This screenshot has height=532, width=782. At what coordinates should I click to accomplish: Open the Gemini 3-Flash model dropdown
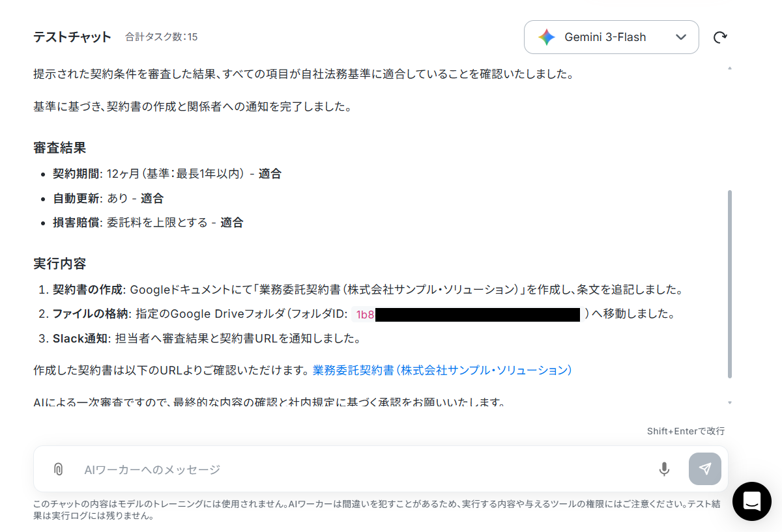pyautogui.click(x=611, y=37)
